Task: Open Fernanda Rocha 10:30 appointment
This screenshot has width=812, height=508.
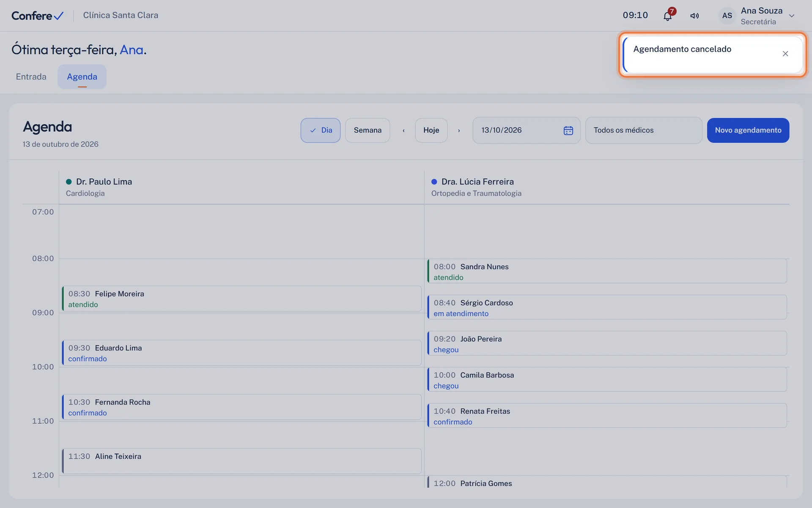Action: pos(241,407)
